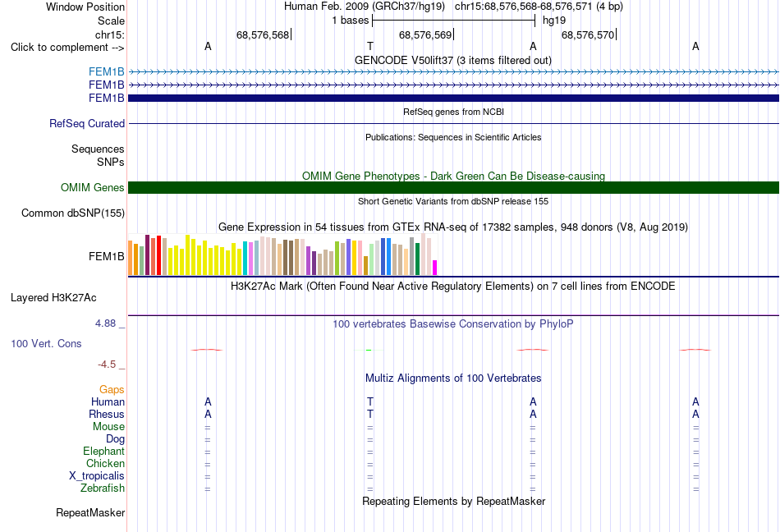Click the 68,576,570 ruler coordinate
The image size is (780, 532).
click(x=588, y=34)
